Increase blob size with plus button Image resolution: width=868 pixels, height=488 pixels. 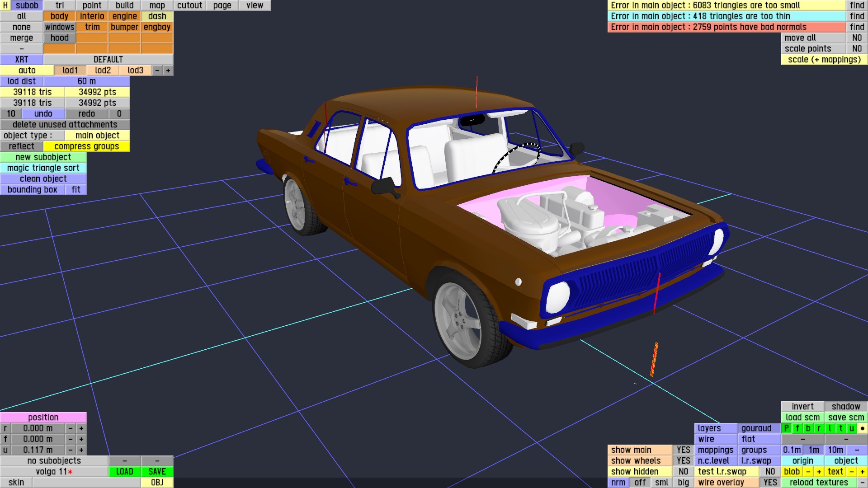819,471
